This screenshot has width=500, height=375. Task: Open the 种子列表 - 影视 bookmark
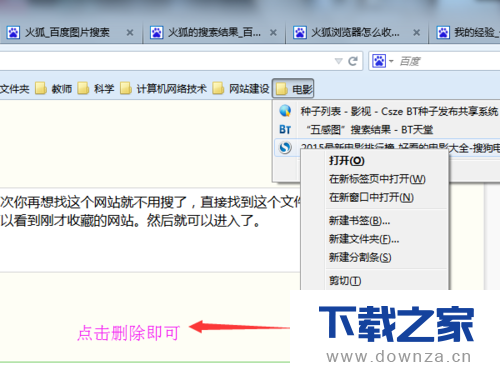(x=387, y=111)
